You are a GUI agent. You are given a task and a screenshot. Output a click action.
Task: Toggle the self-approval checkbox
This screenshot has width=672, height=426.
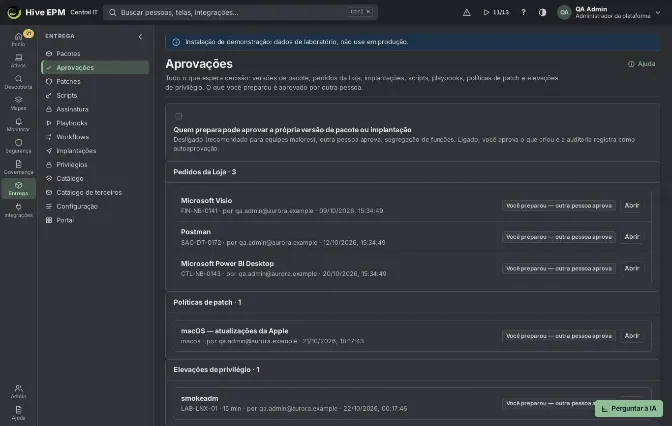[x=178, y=116]
